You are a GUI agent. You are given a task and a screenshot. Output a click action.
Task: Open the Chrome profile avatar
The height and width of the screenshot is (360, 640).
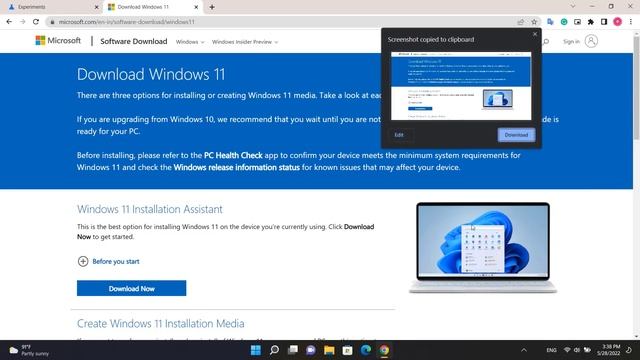[618, 22]
